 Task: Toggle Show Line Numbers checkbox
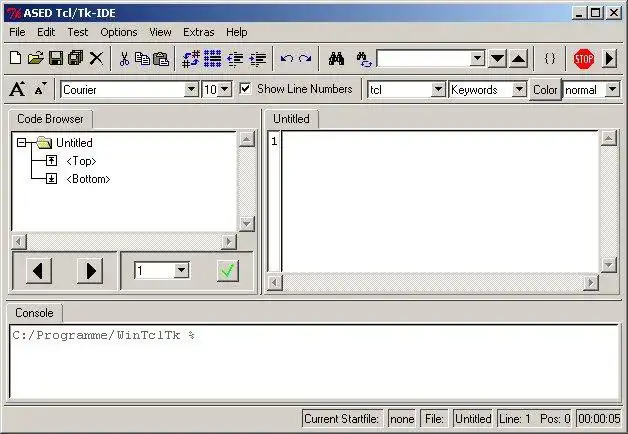click(x=245, y=88)
